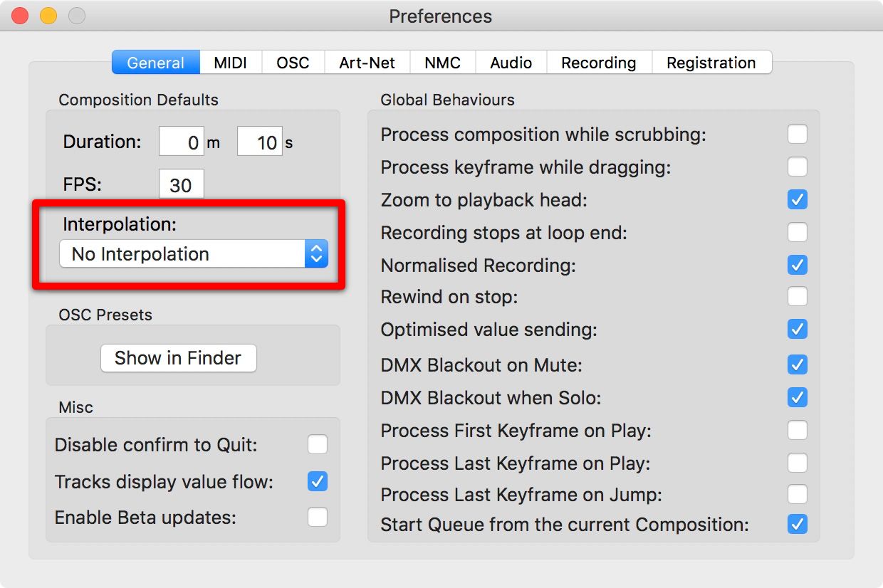Viewport: 883px width, 588px height.
Task: Turn off Tracks display value flow
Action: (x=318, y=481)
